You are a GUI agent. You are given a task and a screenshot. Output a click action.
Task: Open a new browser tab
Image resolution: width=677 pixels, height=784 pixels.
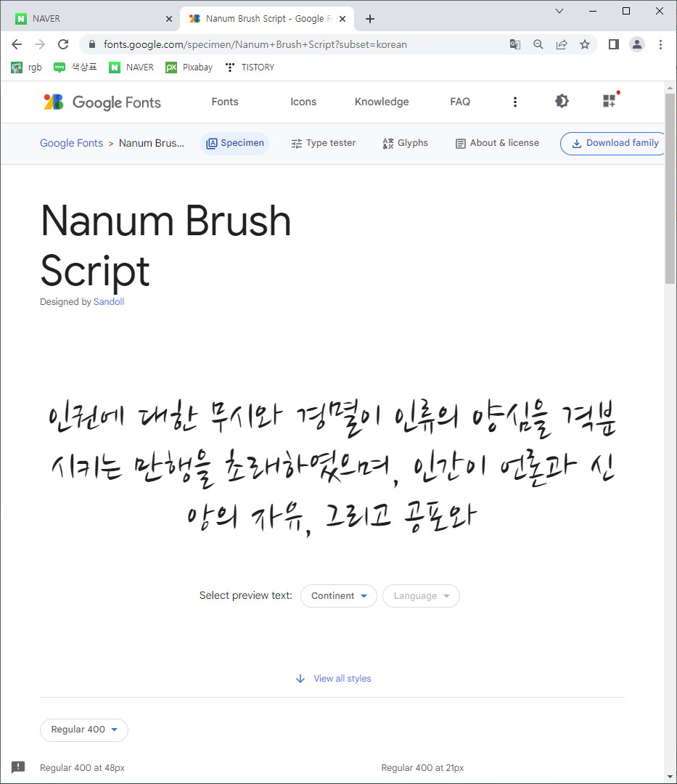click(x=370, y=19)
